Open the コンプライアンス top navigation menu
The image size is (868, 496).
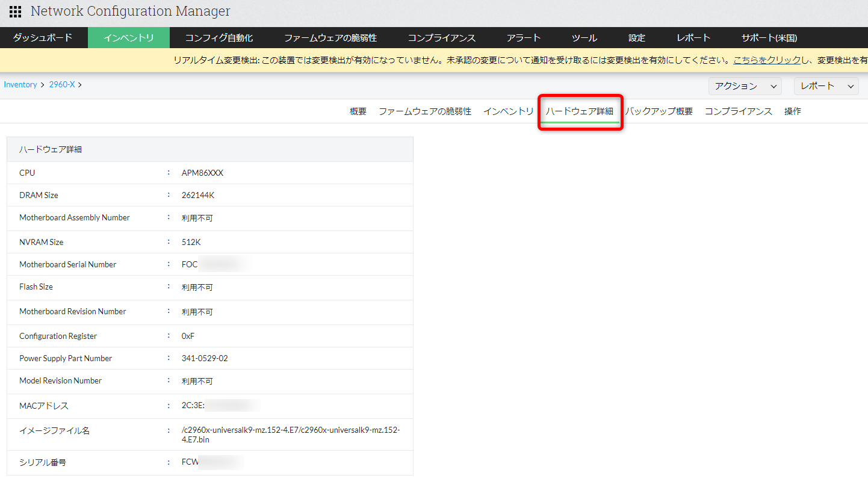pos(442,38)
